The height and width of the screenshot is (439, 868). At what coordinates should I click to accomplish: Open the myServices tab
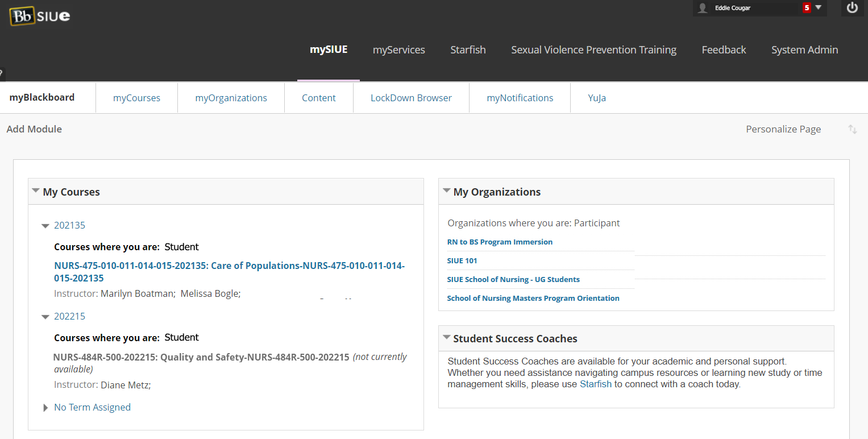click(x=398, y=50)
